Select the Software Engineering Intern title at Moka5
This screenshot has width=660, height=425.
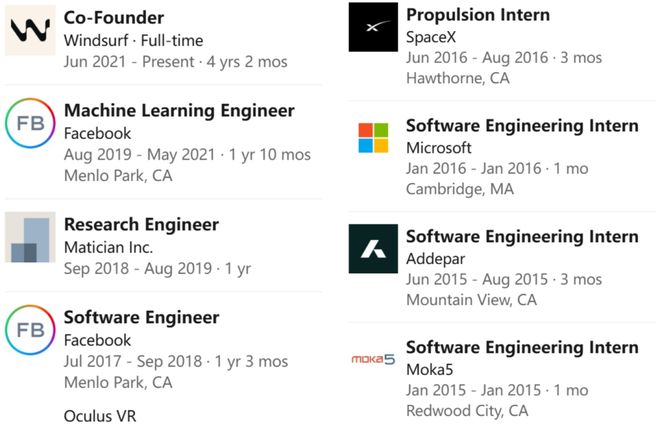(521, 347)
